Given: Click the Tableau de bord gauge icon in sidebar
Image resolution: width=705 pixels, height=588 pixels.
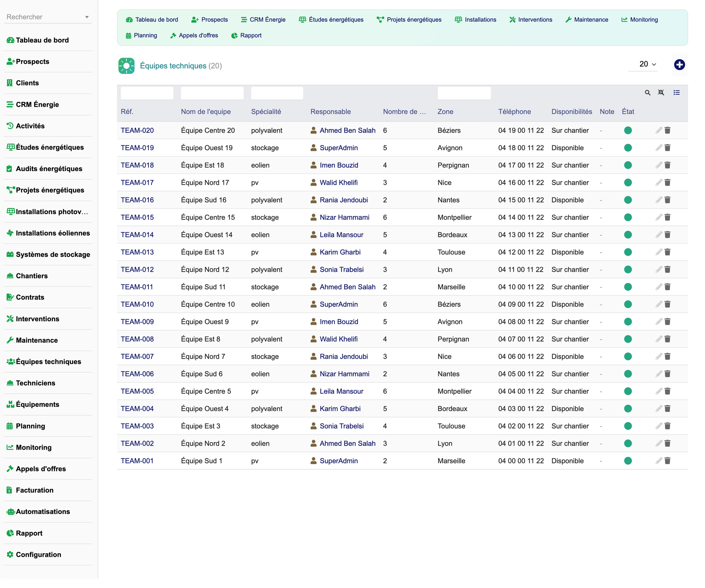Looking at the screenshot, I should pos(10,40).
